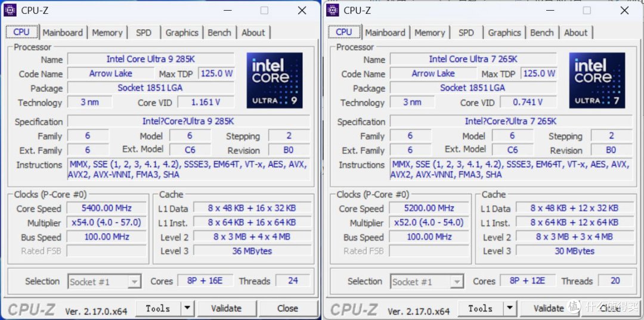The image size is (644, 320).
Task: Switch to SPD tab in left window
Action: (x=143, y=33)
